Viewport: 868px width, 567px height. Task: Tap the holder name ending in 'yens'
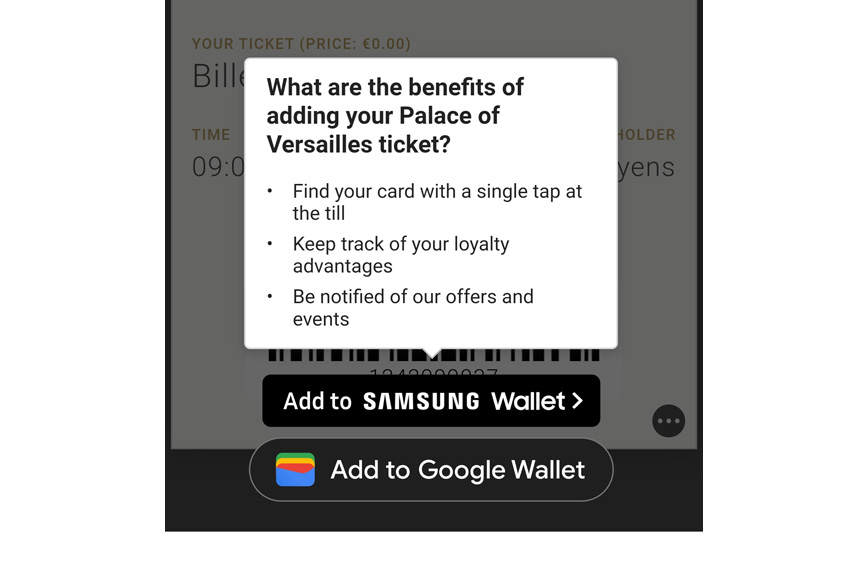[646, 167]
